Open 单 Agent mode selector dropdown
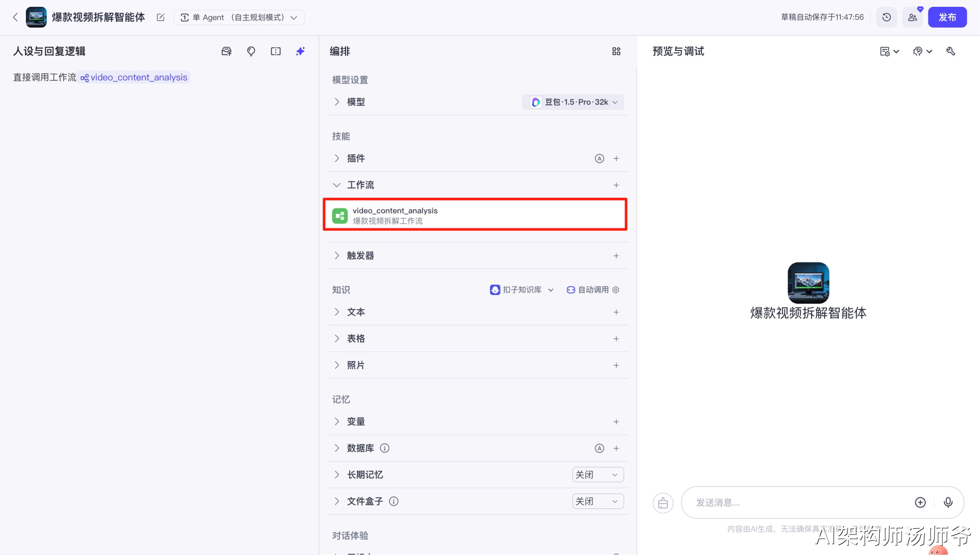This screenshot has width=980, height=555. 239,17
